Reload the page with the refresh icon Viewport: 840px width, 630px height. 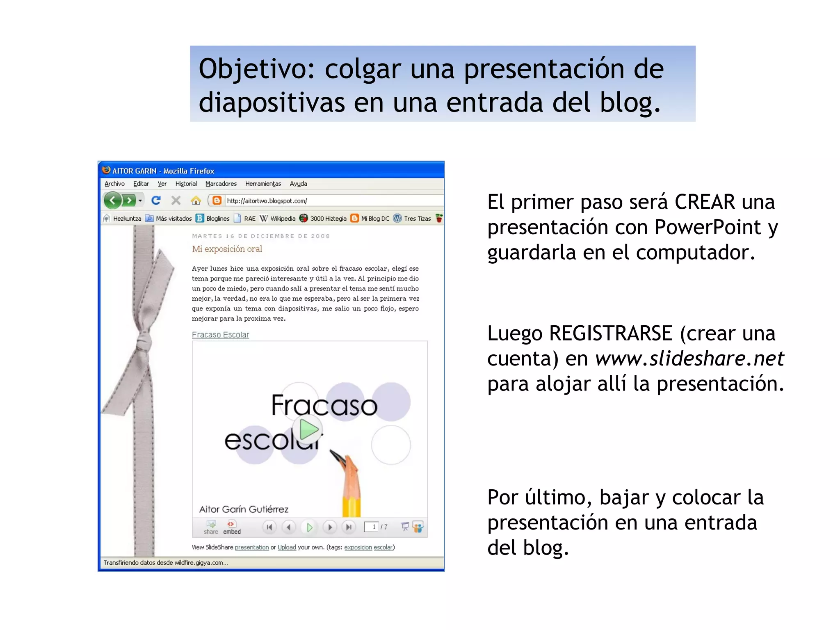tap(156, 201)
